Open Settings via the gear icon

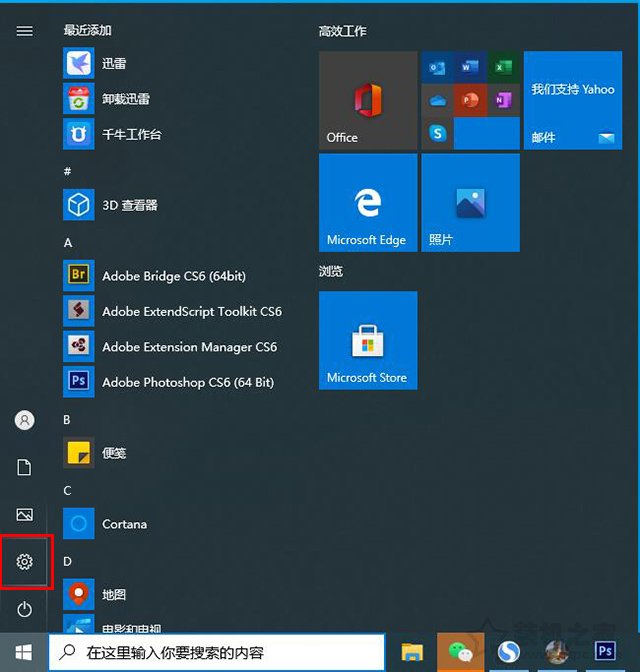(x=25, y=562)
